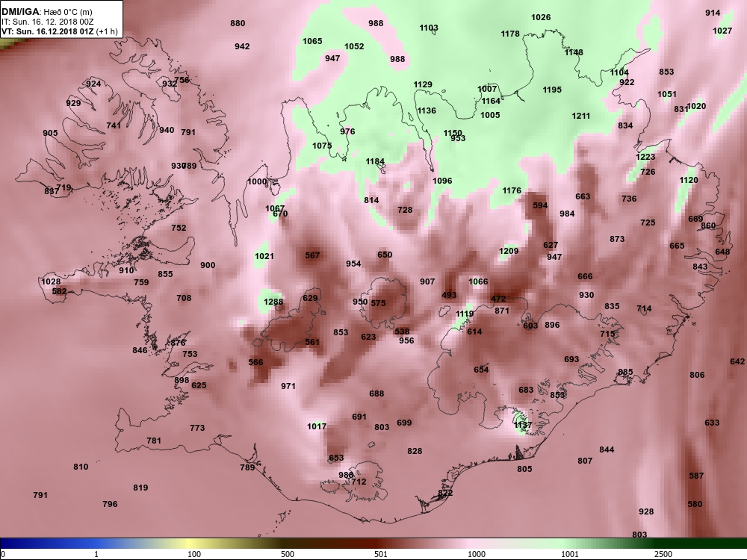Click the 1119 height value on the map

point(465,314)
